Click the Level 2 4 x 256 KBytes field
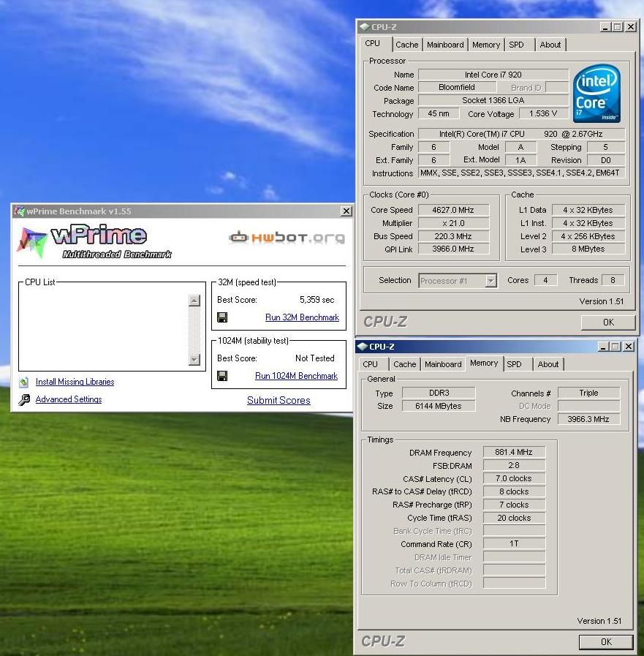The image size is (644, 656). pos(588,236)
